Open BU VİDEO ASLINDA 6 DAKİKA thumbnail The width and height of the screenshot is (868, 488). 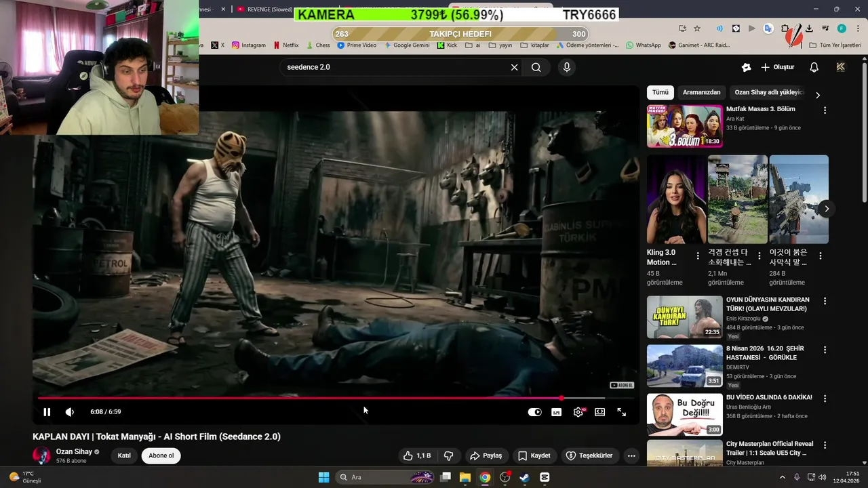coord(684,415)
